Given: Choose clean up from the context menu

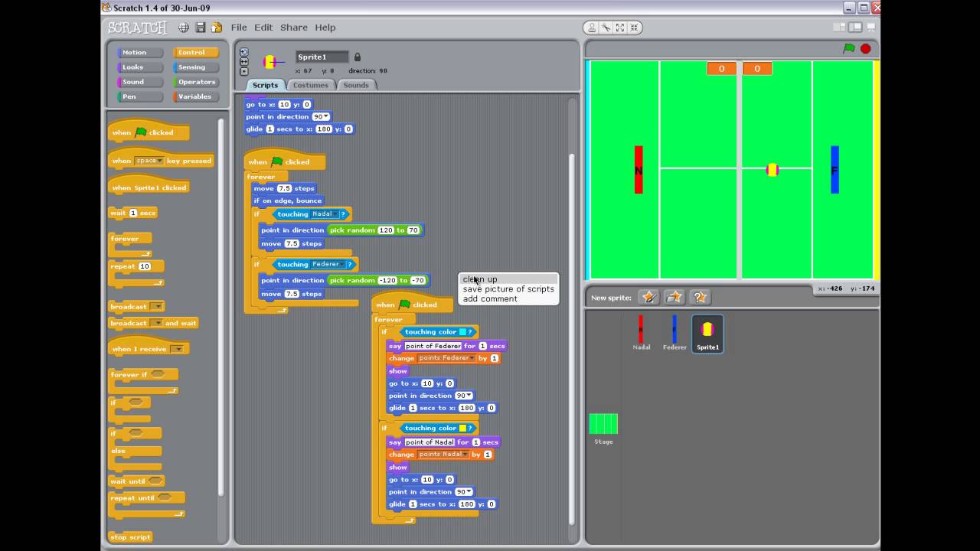Looking at the screenshot, I should coord(508,279).
